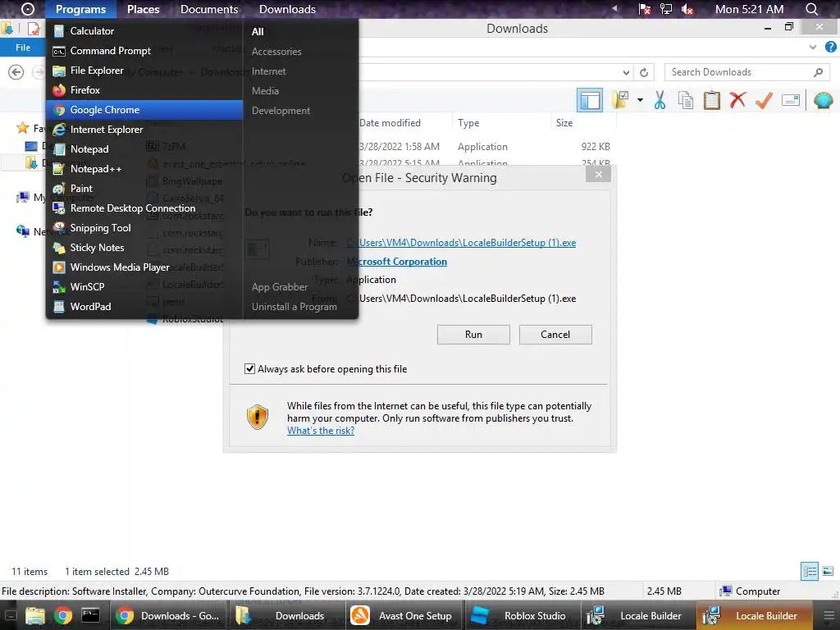Open Internet Explorer menu entry
The height and width of the screenshot is (630, 840).
144,130
